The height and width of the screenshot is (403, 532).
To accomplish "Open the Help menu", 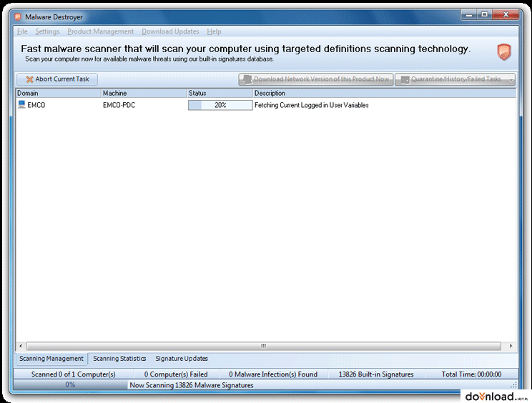I will click(214, 31).
